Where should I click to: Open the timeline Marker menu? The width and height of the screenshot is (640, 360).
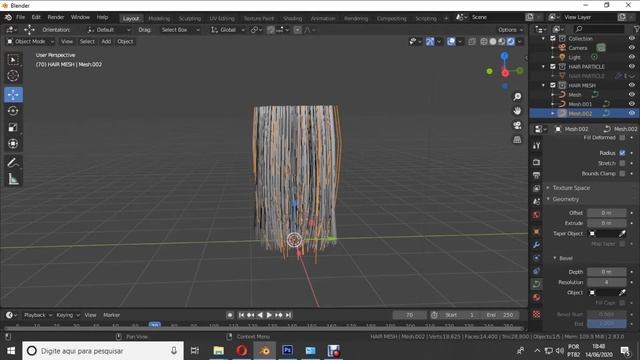[x=111, y=315]
